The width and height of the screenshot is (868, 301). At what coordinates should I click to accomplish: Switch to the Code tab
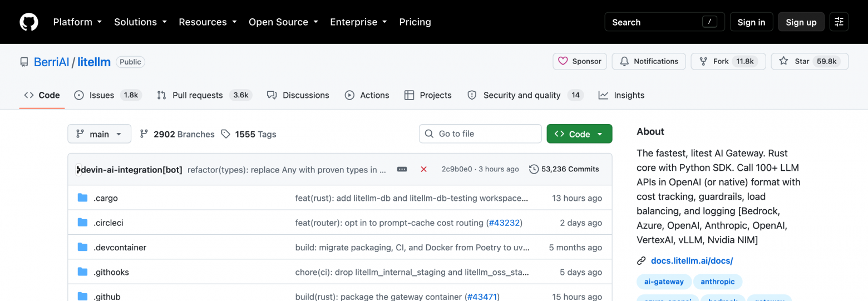click(42, 95)
